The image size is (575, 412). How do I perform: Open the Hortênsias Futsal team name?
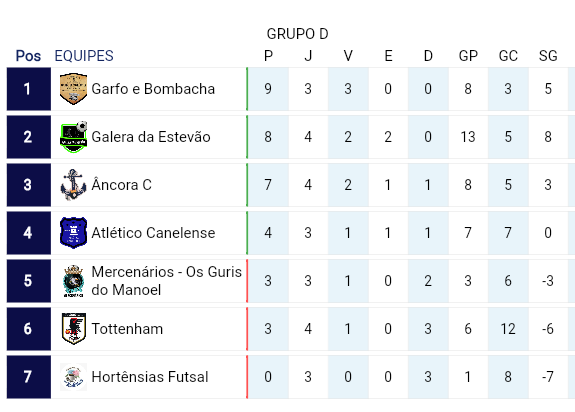tap(150, 377)
